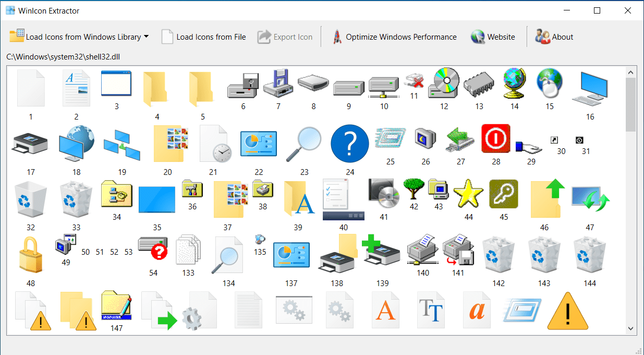644x355 pixels.
Task: Select memory chip icon 13
Action: 479,85
